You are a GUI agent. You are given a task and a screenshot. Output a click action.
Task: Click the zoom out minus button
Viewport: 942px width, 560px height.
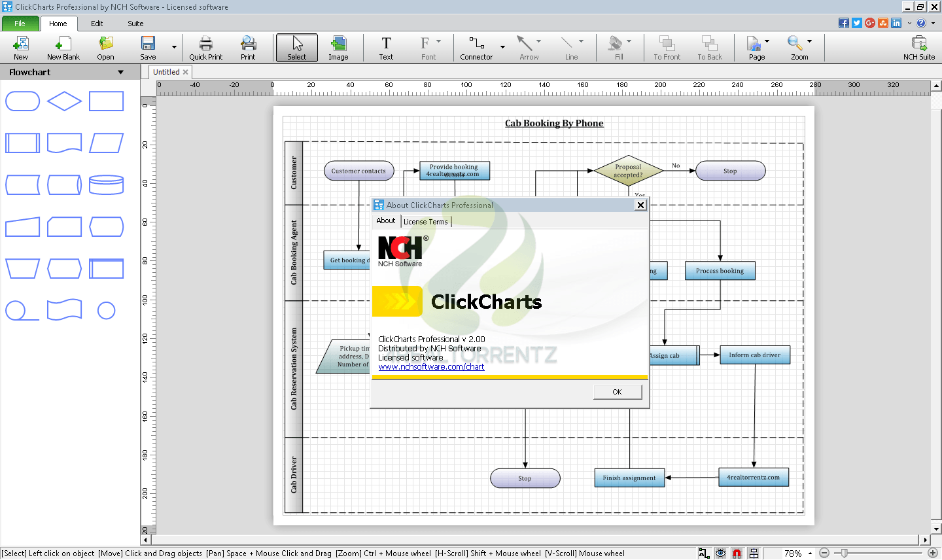824,553
